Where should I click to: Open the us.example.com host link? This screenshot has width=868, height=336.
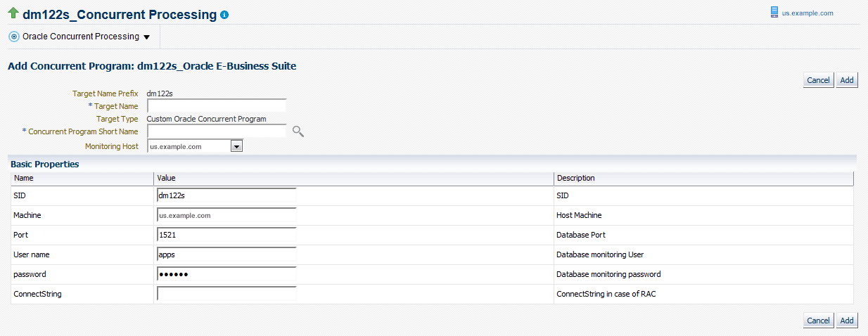point(808,13)
